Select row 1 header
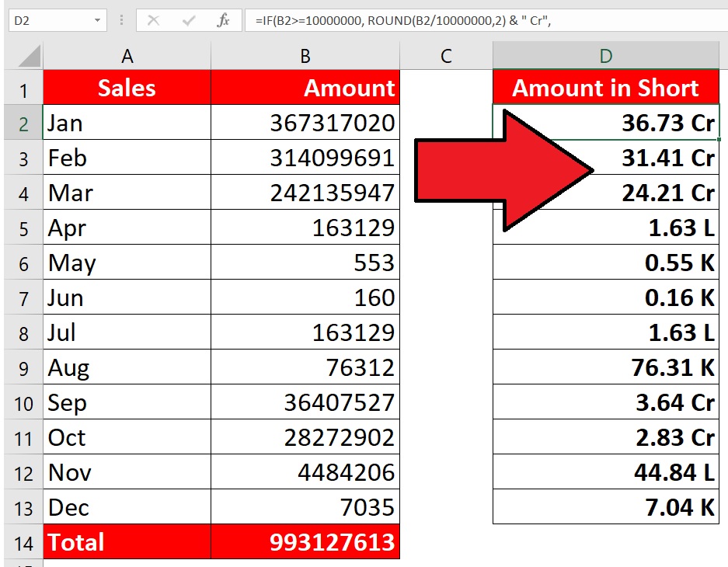 [23, 89]
